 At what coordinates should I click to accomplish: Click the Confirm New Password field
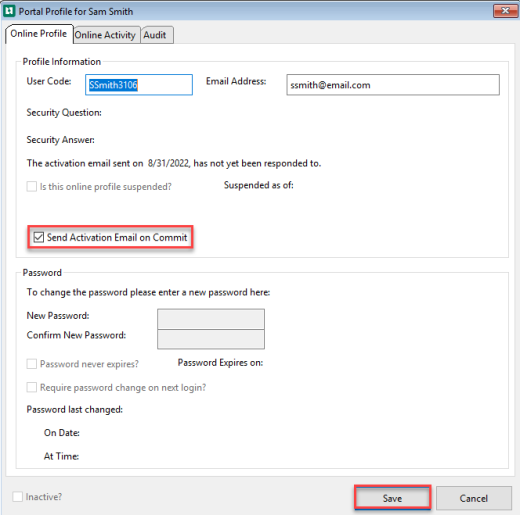click(211, 339)
